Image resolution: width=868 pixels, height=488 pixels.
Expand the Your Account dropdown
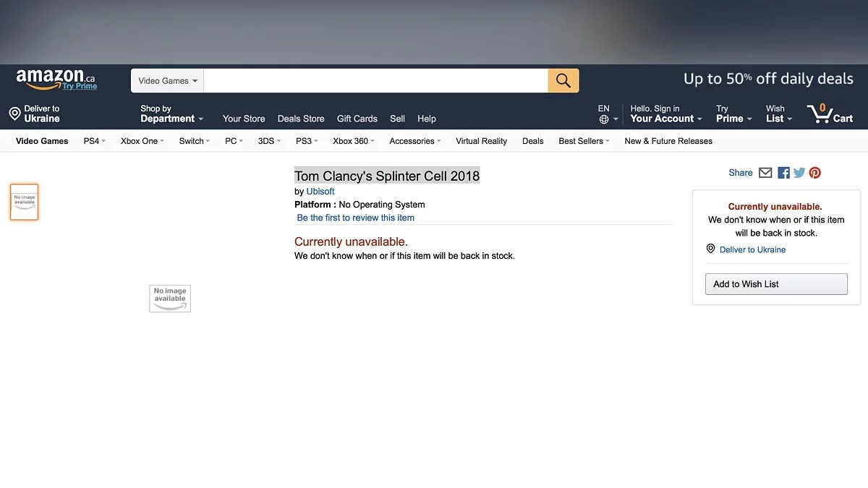tap(666, 114)
